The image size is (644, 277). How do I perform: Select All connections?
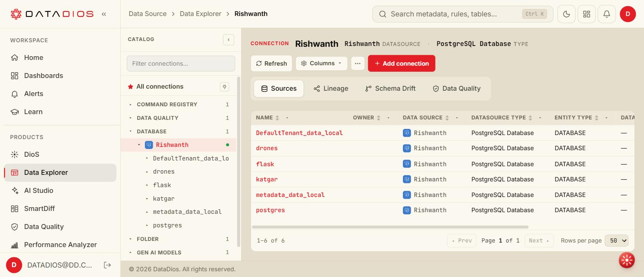(x=160, y=87)
